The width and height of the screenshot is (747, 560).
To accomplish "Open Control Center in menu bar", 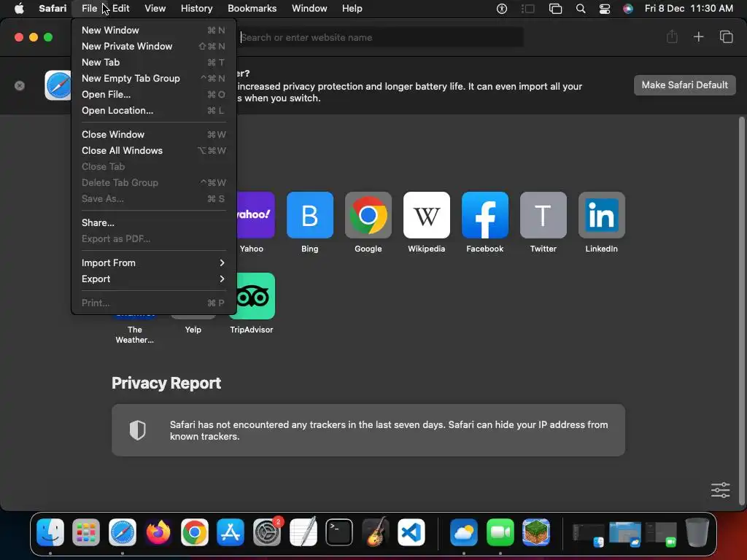I will click(604, 8).
